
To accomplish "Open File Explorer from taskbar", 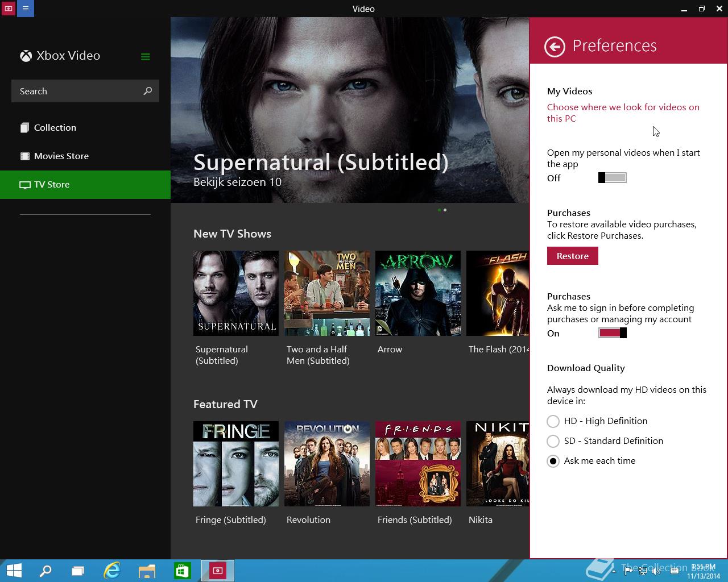I will 147,571.
